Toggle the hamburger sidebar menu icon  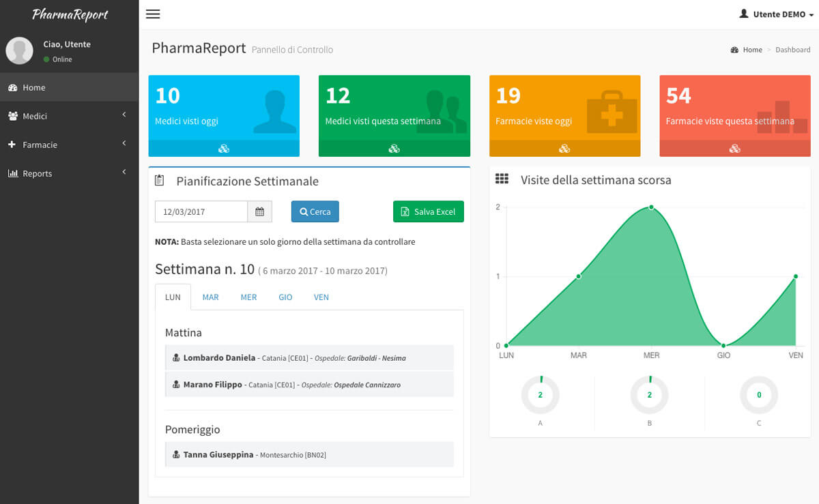click(x=153, y=14)
